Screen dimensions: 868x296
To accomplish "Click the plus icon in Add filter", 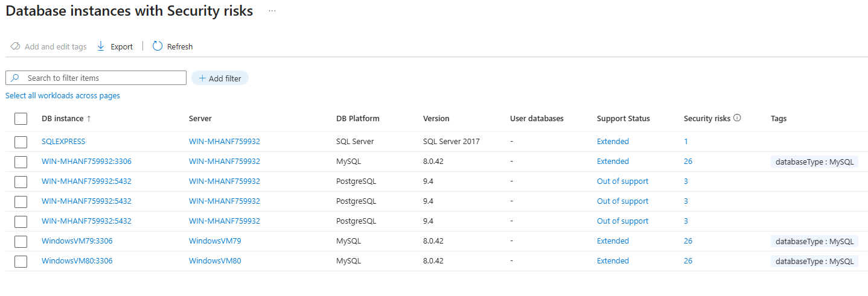I will point(202,78).
